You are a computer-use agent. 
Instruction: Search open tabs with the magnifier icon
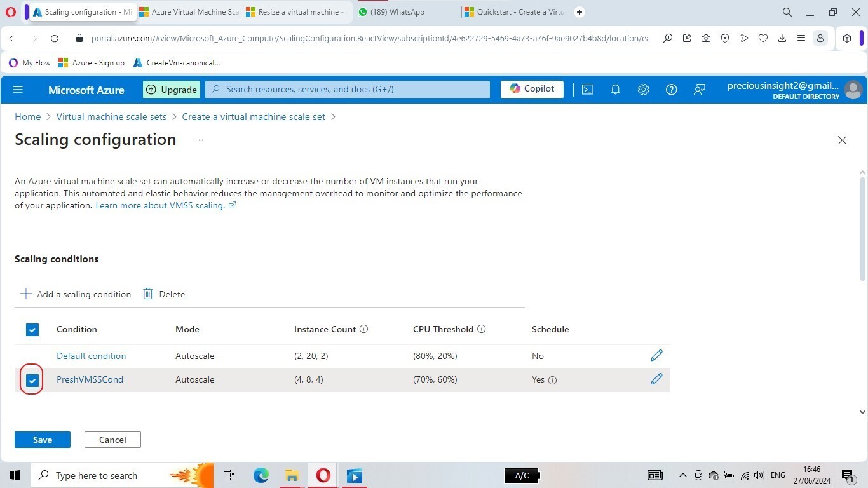click(787, 12)
